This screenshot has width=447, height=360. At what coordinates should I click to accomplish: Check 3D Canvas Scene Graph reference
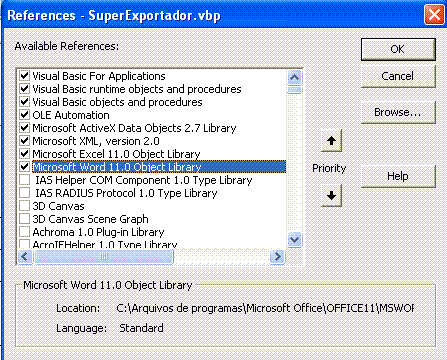(24, 219)
